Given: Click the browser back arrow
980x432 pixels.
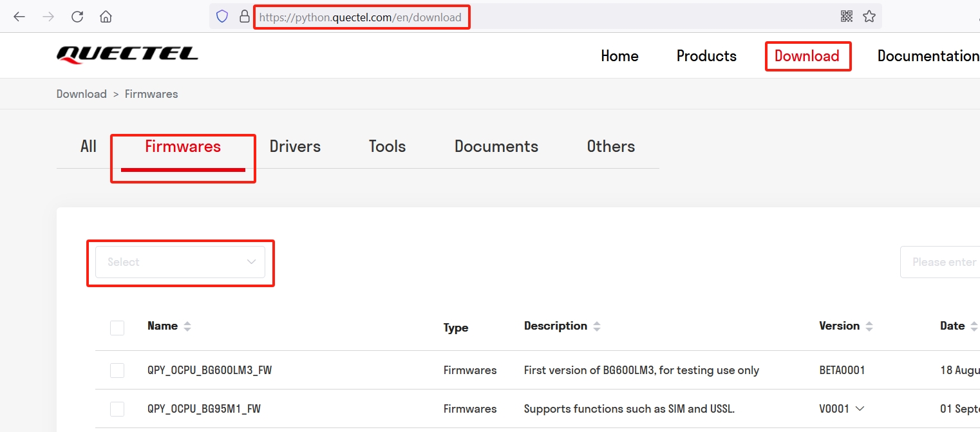Looking at the screenshot, I should [19, 17].
